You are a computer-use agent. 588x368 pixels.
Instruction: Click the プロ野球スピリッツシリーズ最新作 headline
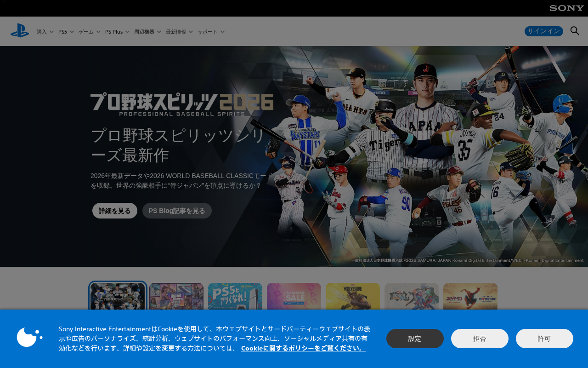pyautogui.click(x=178, y=145)
